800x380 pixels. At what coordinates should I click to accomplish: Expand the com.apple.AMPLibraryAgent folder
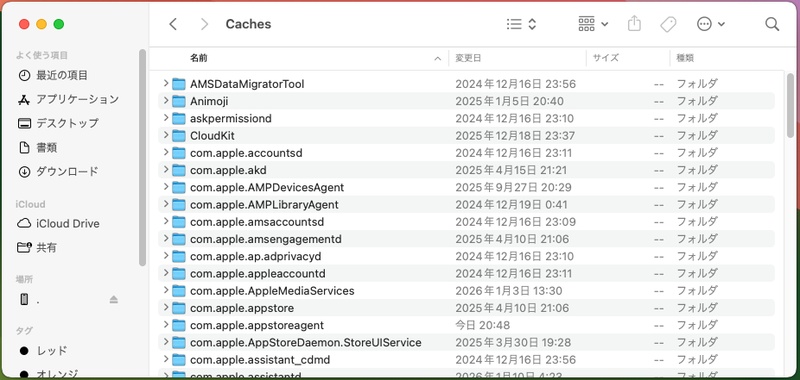pyautogui.click(x=166, y=204)
